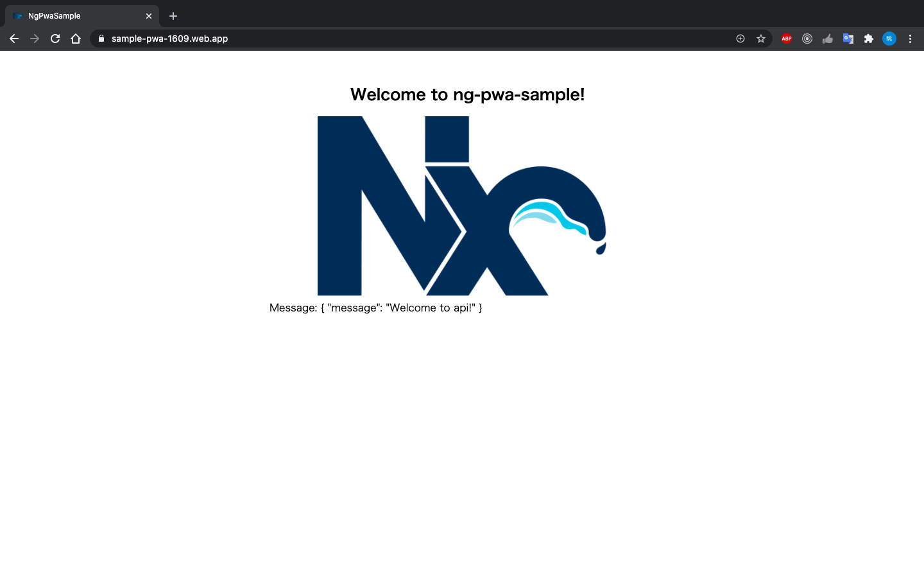Select the NgPwaSample tab
This screenshot has height=578, width=924.
click(x=82, y=16)
